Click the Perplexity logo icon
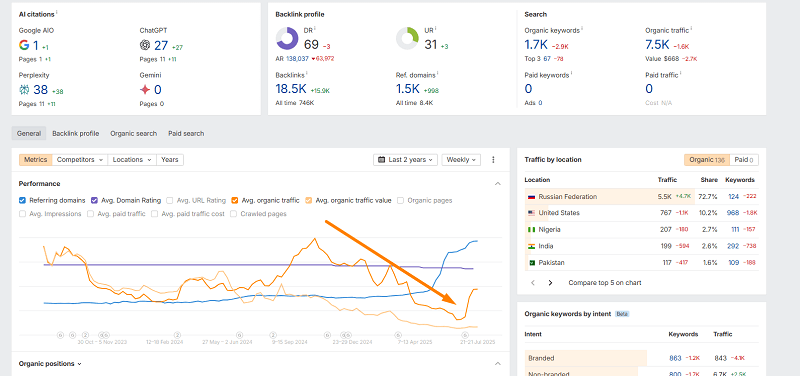Image resolution: width=800 pixels, height=376 pixels. pyautogui.click(x=24, y=90)
